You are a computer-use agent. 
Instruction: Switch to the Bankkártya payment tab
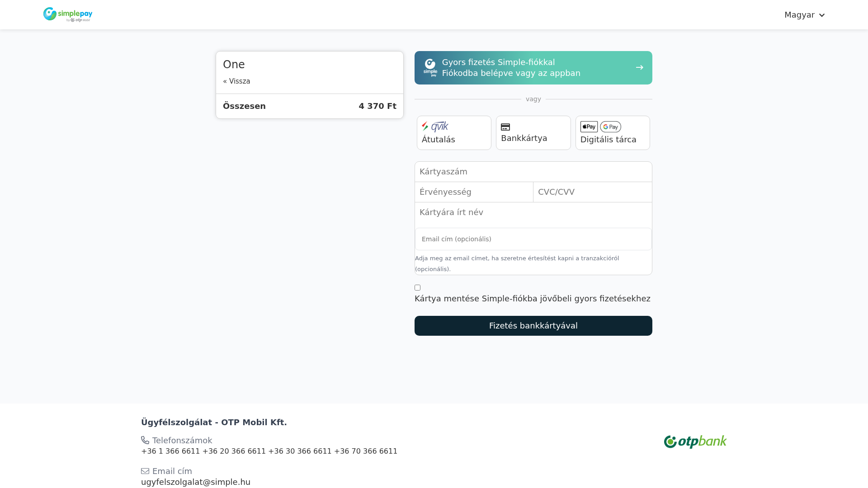pos(533,132)
